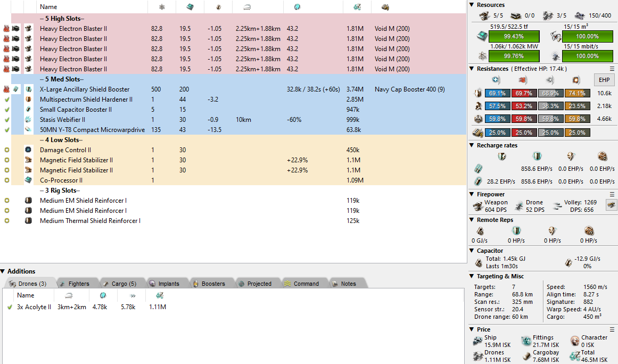Screen dimensions: 618x364
Task: Collapse the Resistances panel
Action: (x=472, y=69)
